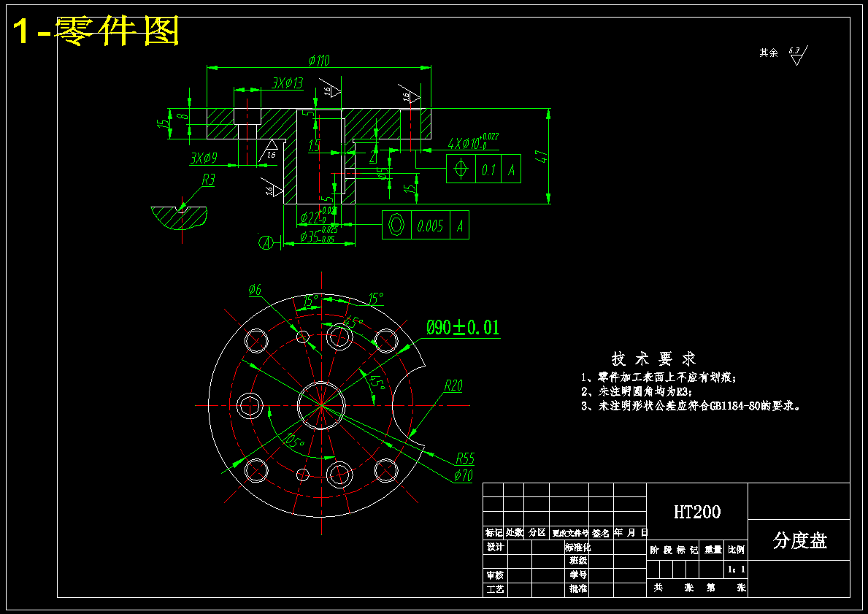Select the ø70 circle dimension label
This screenshot has width=868, height=614.
[463, 475]
